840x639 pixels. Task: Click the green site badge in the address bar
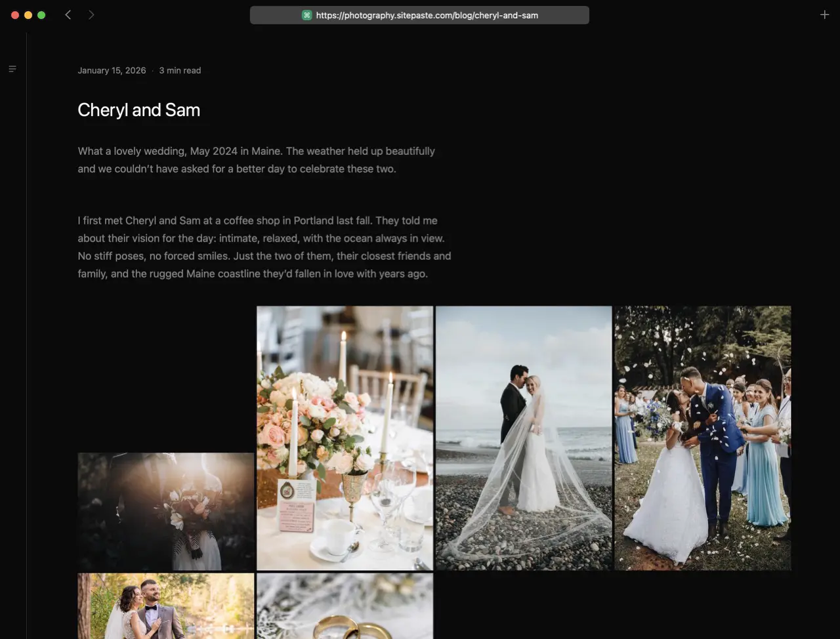(306, 14)
